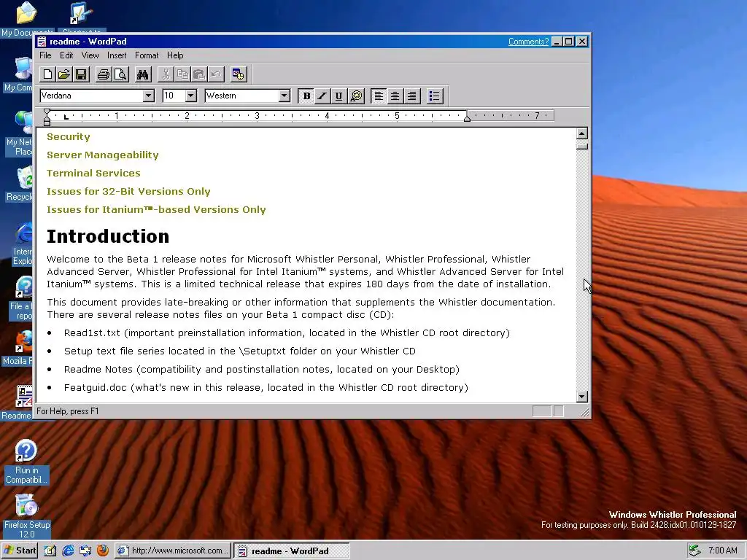Viewport: 747px width, 560px height.
Task: Open the text color palette button
Action: point(356,96)
